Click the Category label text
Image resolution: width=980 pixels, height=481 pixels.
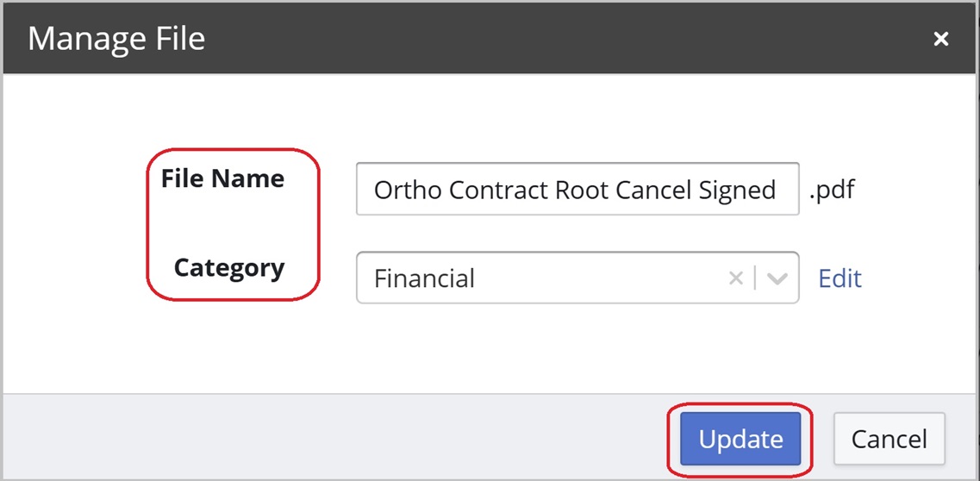point(229,268)
